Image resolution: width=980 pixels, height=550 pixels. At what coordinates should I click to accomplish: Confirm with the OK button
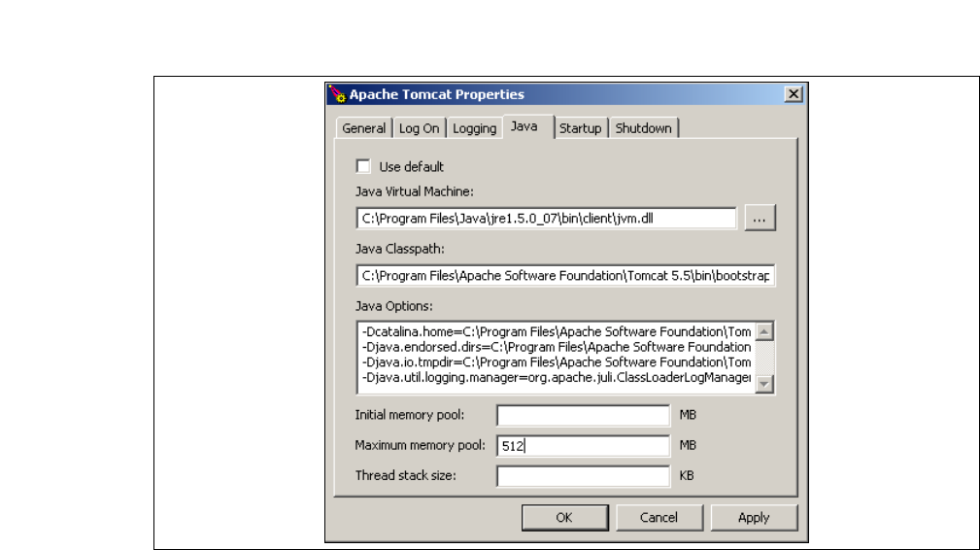click(564, 518)
